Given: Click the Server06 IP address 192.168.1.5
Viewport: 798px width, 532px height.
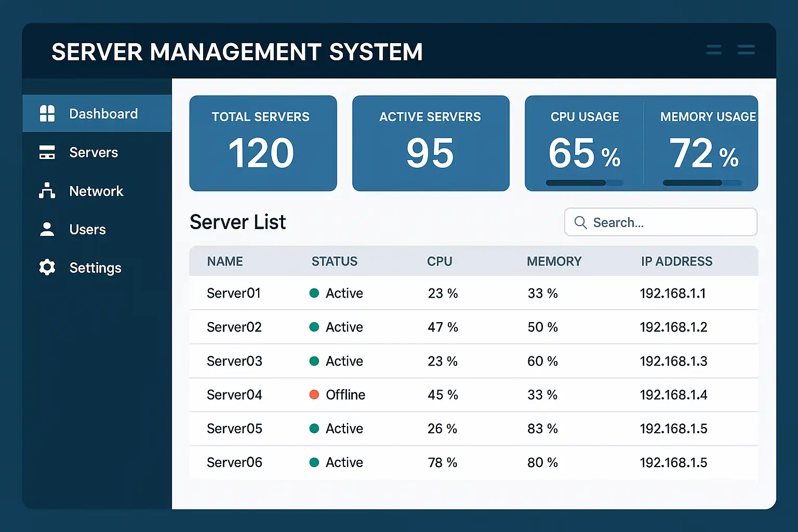Looking at the screenshot, I should pyautogui.click(x=673, y=462).
